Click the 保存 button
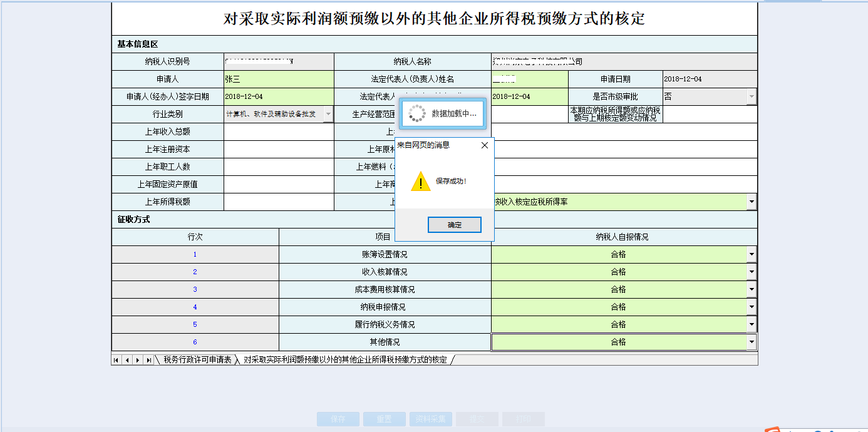 click(338, 419)
